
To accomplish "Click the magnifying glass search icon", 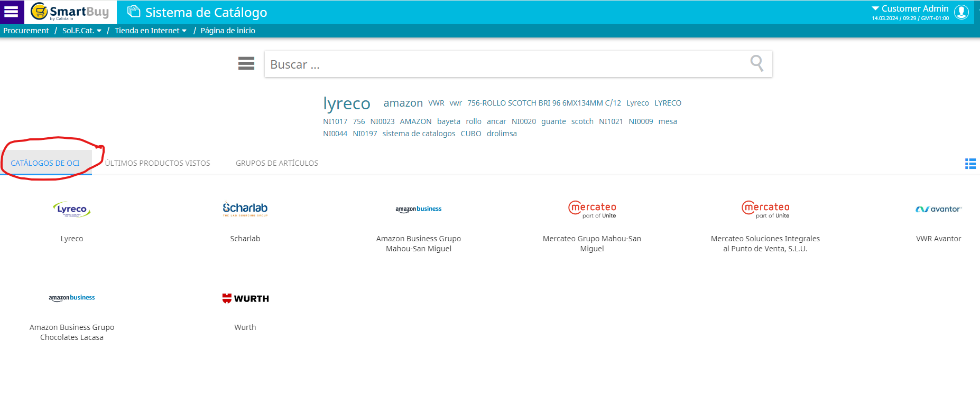I will 757,63.
